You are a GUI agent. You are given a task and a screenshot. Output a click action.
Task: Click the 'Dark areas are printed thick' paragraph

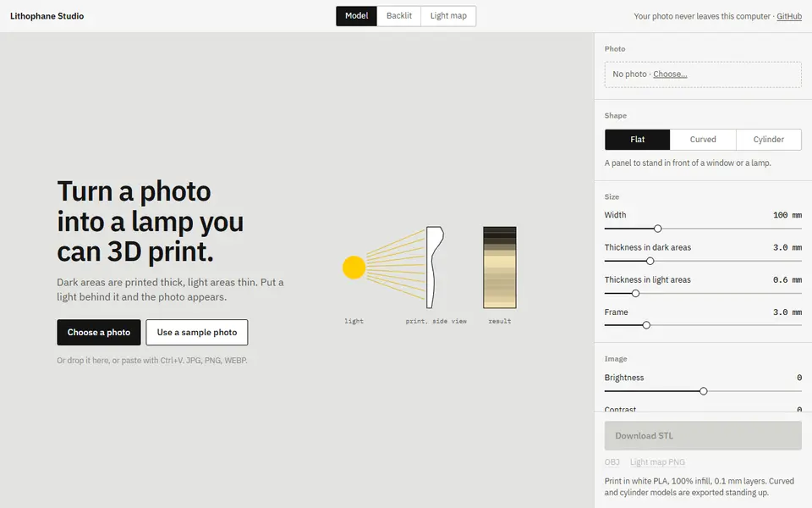[170, 290]
